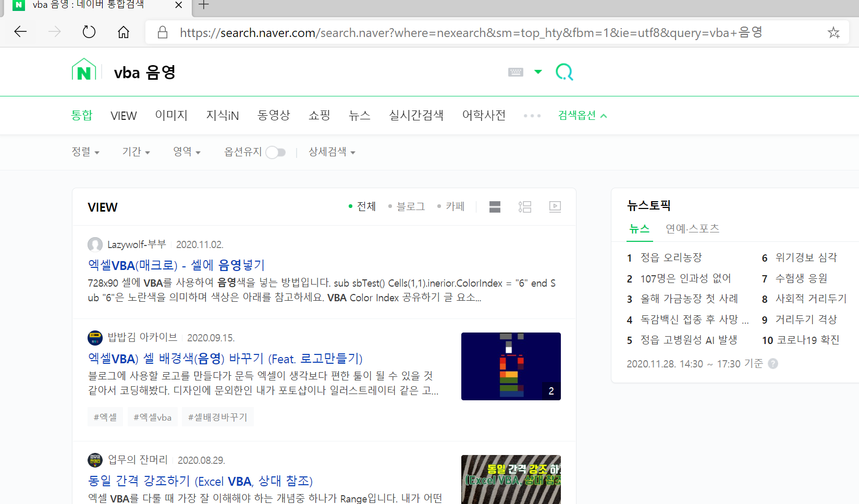The image size is (859, 504).
Task: Switch to the 이미지 tab
Action: tap(171, 115)
